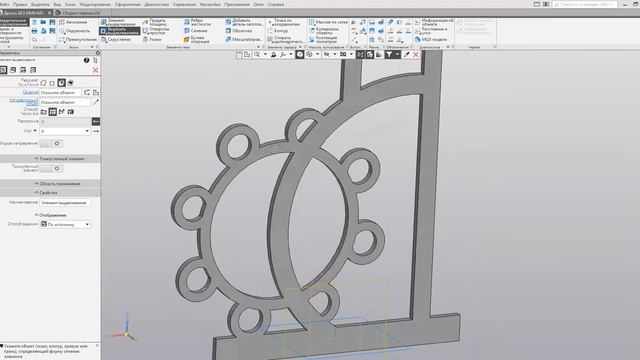
Task: Select the Отверстие простое hole tool
Action: coord(156,31)
